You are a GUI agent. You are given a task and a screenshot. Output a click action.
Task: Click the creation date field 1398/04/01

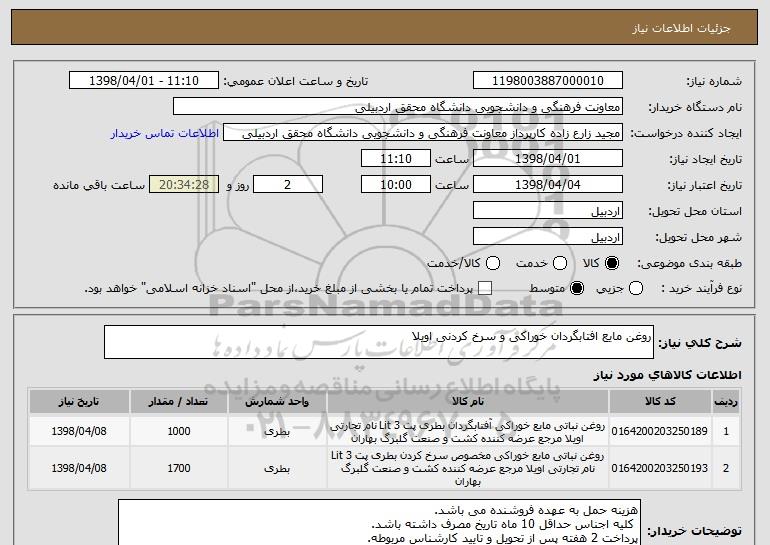click(x=548, y=159)
